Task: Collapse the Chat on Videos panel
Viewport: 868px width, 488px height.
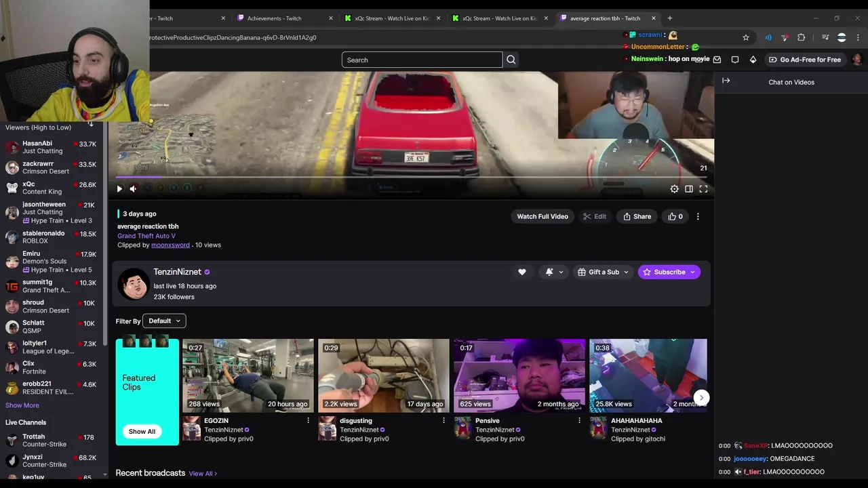Action: 726,81
